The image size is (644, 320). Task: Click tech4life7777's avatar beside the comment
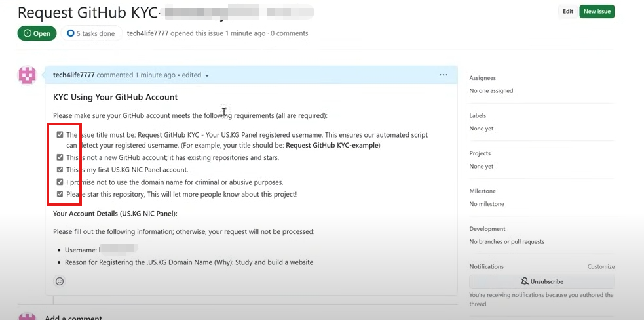pos(28,75)
